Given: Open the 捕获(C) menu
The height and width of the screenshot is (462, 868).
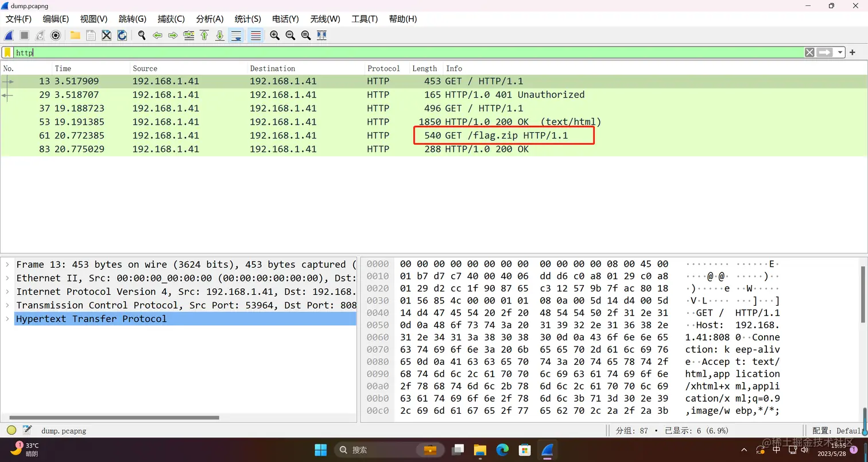Looking at the screenshot, I should click(x=171, y=19).
